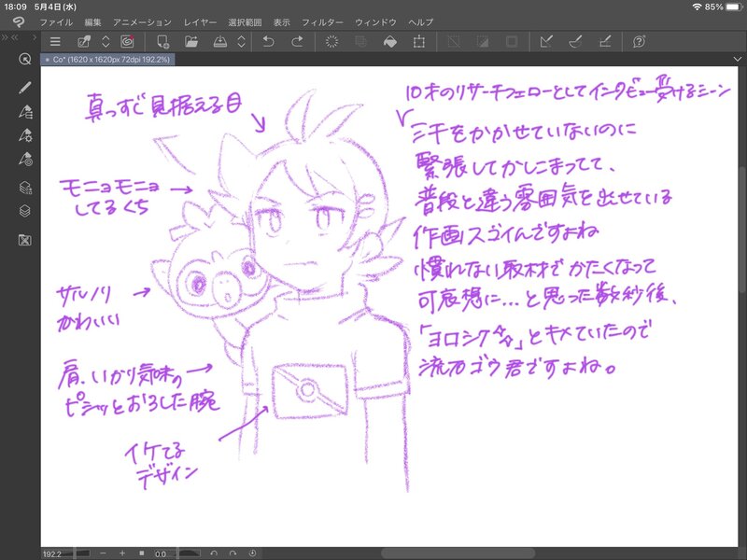Redo the stroke in toolbar
Viewport: 747px width, 560px height.
[297, 42]
